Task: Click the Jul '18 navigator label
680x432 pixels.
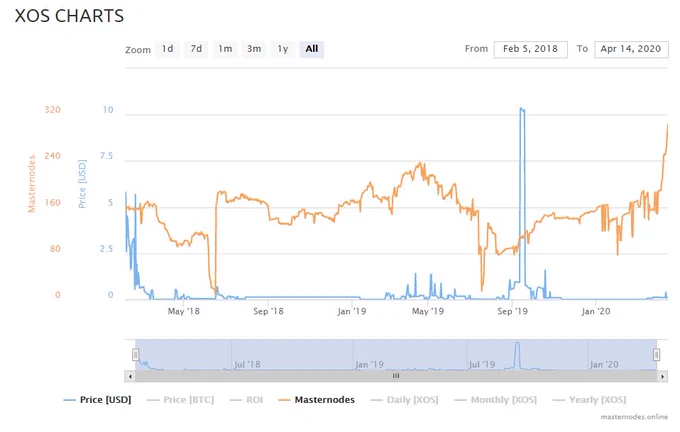Action: tap(247, 364)
